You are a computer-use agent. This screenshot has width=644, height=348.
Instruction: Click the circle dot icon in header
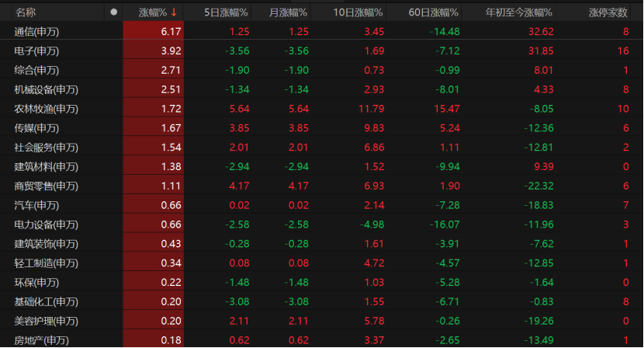[x=114, y=12]
